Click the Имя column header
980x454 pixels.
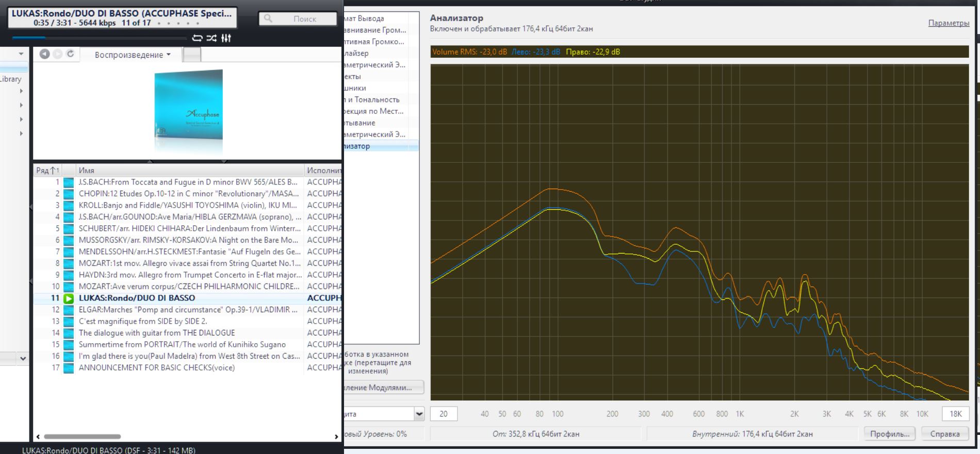tap(189, 171)
